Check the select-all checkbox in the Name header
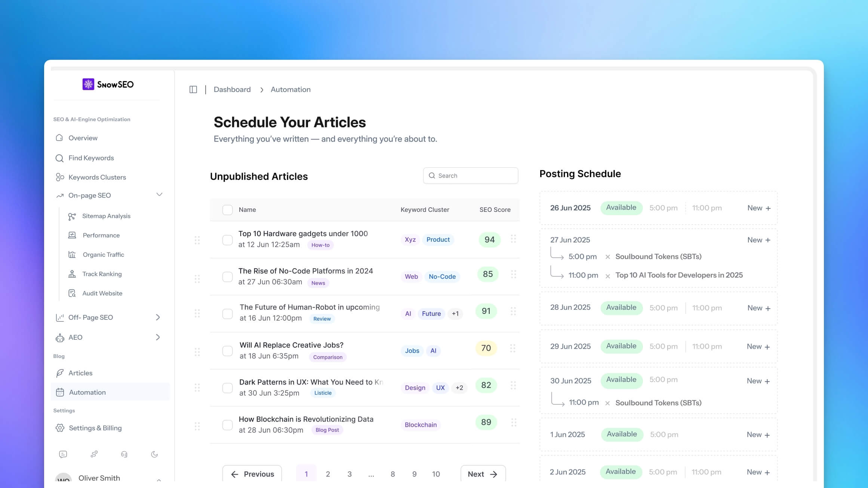This screenshot has height=488, width=868. coord(227,210)
